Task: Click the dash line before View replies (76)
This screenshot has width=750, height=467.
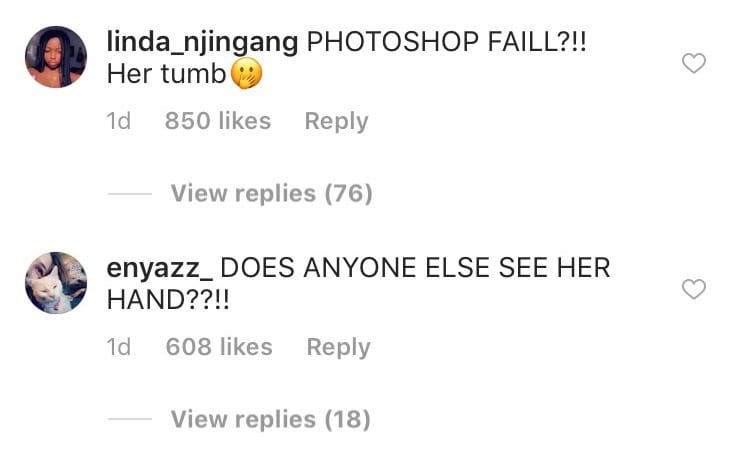Action: coord(130,194)
